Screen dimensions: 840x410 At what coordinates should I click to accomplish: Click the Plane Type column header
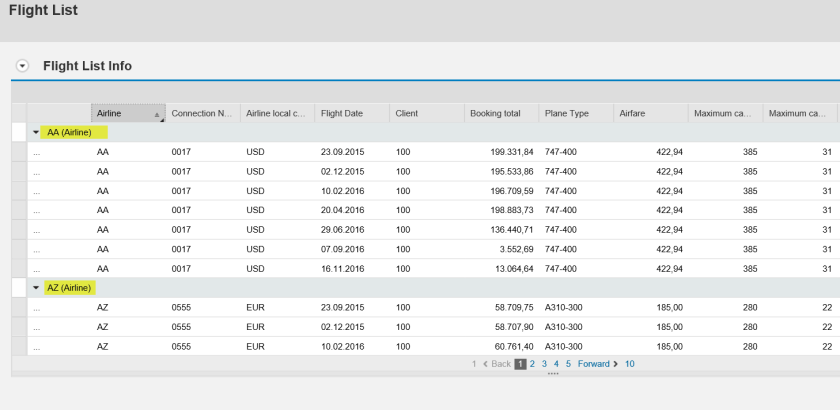coord(567,114)
